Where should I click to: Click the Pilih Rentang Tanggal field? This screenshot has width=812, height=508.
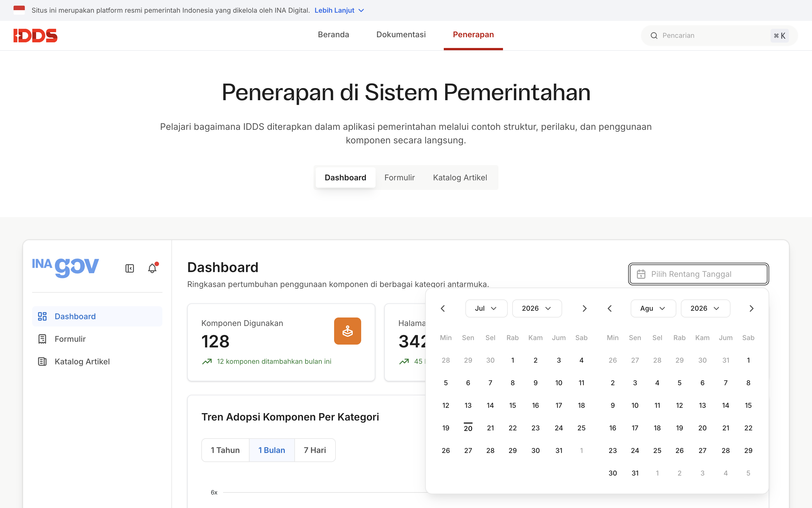(x=699, y=274)
